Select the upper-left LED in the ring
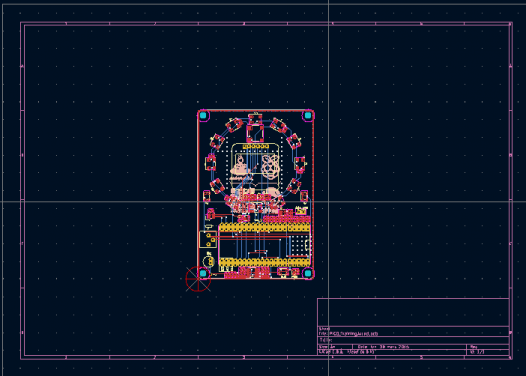The height and width of the screenshot is (376, 526). (234, 125)
